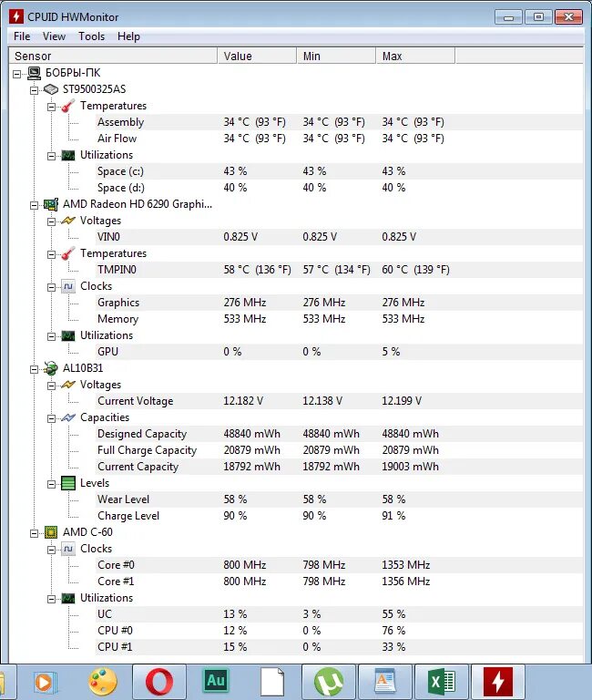Image resolution: width=592 pixels, height=700 pixels.
Task: Open the View menu
Action: point(54,36)
